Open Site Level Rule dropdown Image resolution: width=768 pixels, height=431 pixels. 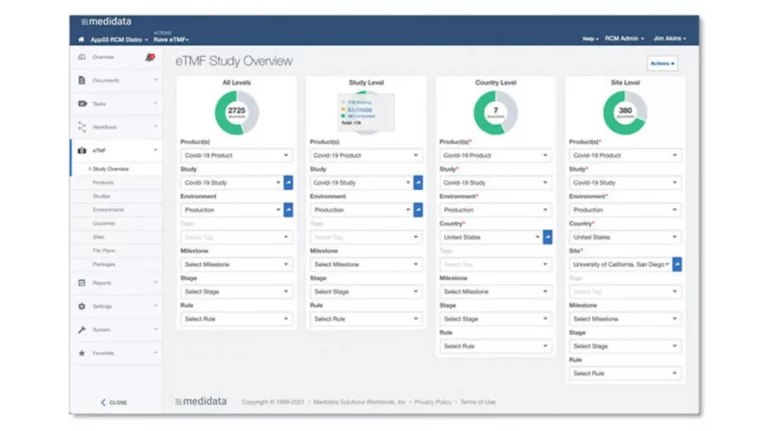click(625, 373)
